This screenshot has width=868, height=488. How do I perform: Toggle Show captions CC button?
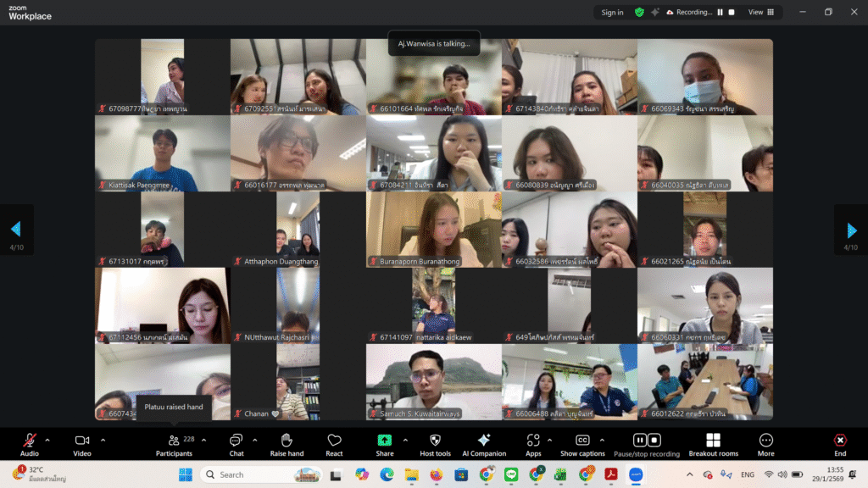pyautogui.click(x=582, y=441)
